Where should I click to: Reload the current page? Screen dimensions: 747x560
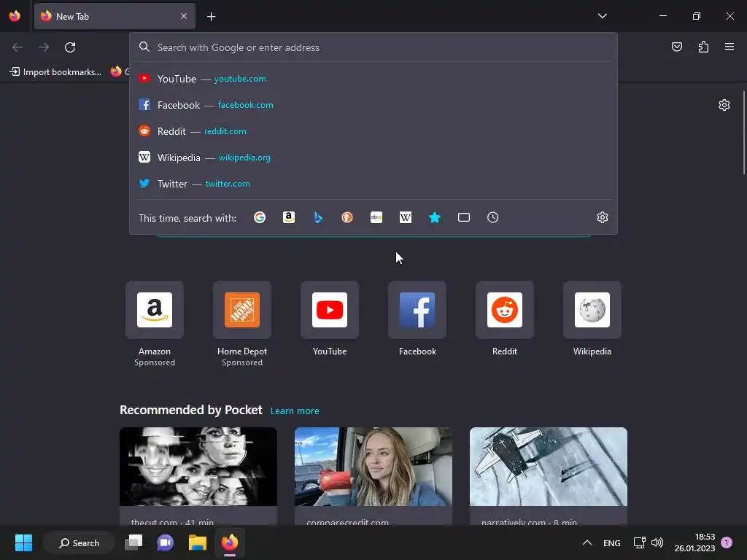(x=70, y=47)
